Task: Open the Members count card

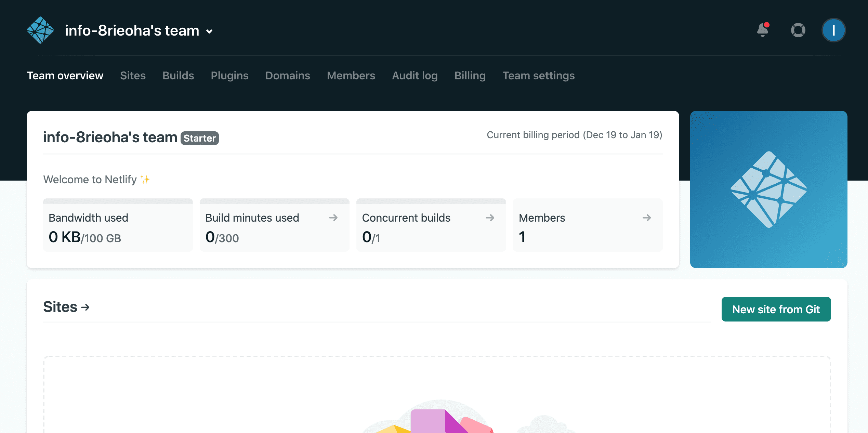Action: (588, 225)
